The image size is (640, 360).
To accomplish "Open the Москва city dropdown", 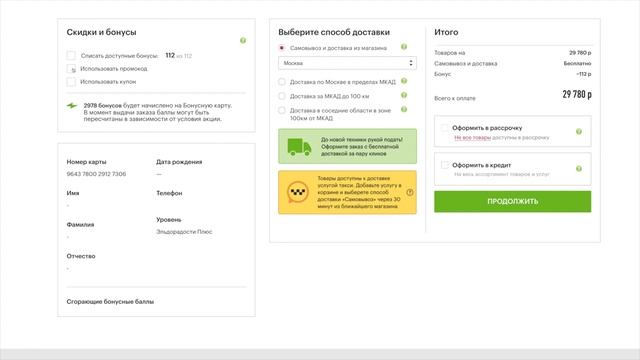I will [347, 63].
